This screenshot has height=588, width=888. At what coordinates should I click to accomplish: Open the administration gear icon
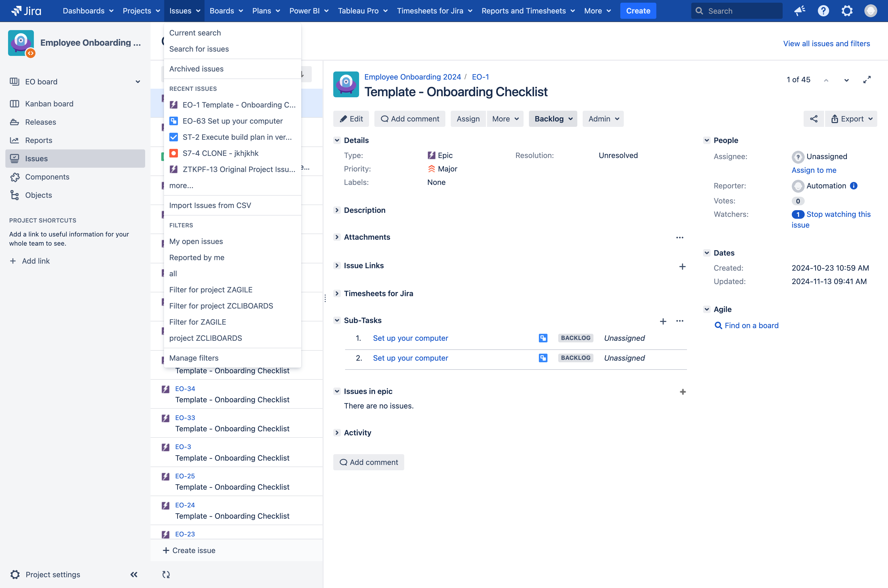847,11
